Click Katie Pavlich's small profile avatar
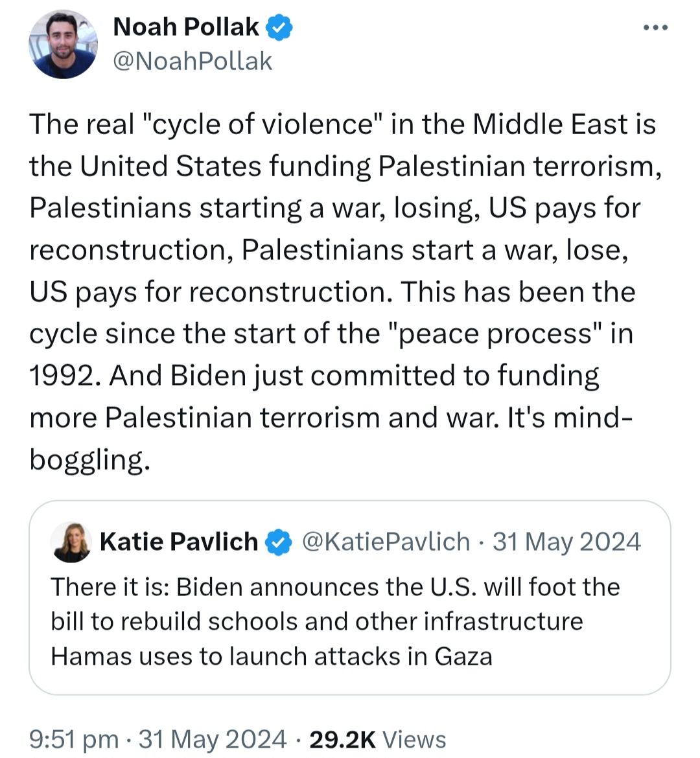 71,542
